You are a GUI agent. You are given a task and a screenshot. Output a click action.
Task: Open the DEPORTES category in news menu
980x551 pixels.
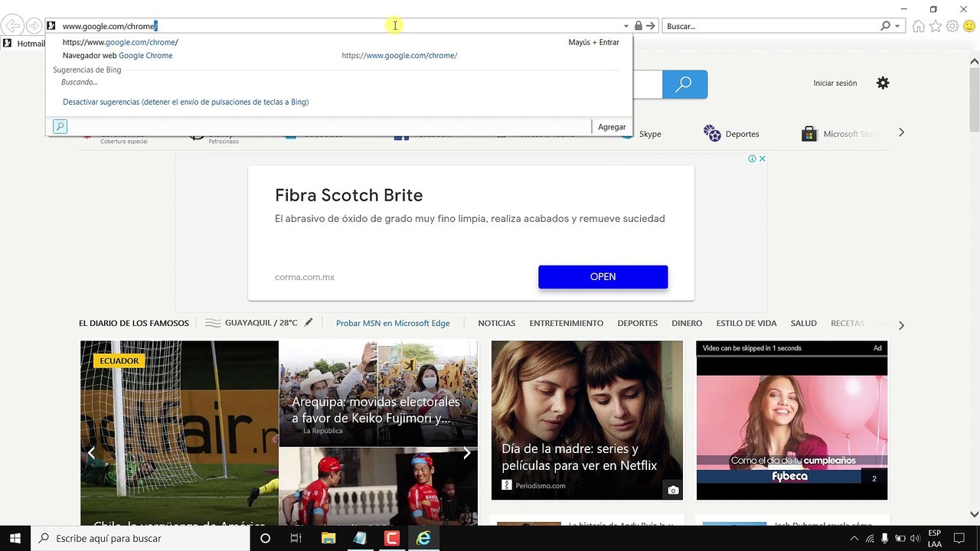(x=638, y=323)
